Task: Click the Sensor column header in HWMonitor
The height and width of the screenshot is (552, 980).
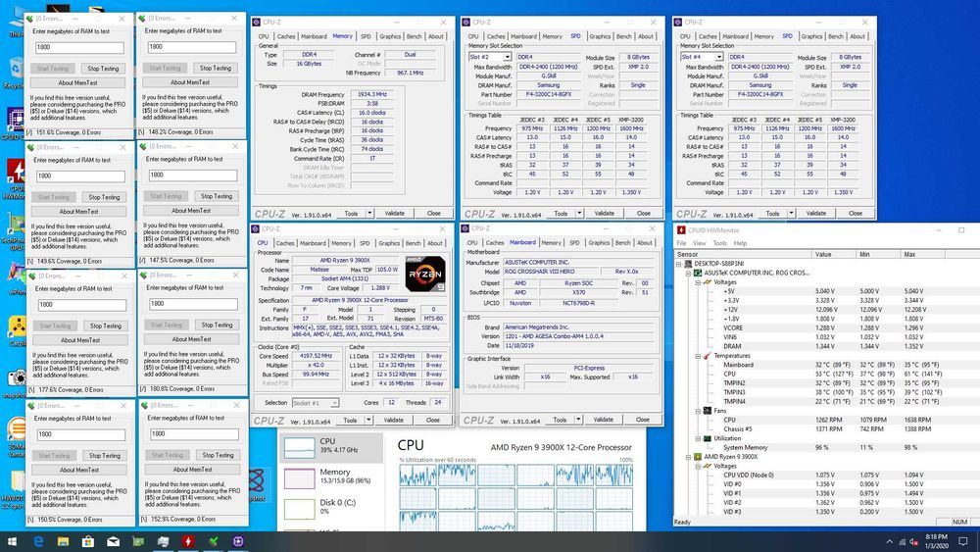Action: pyautogui.click(x=743, y=255)
